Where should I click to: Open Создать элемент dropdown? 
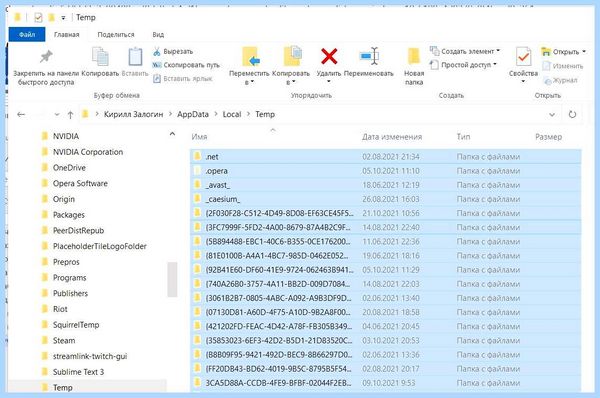click(x=465, y=51)
